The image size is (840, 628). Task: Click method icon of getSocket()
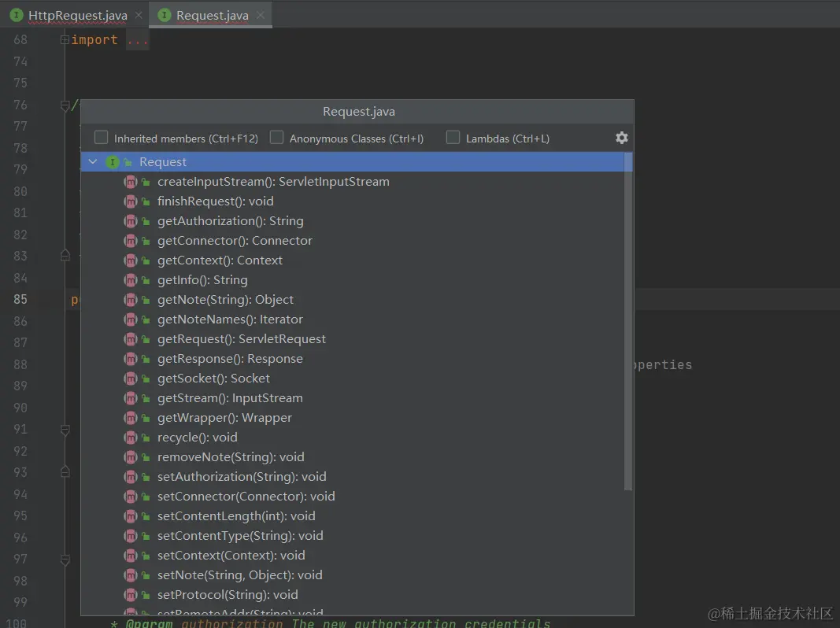[131, 379]
